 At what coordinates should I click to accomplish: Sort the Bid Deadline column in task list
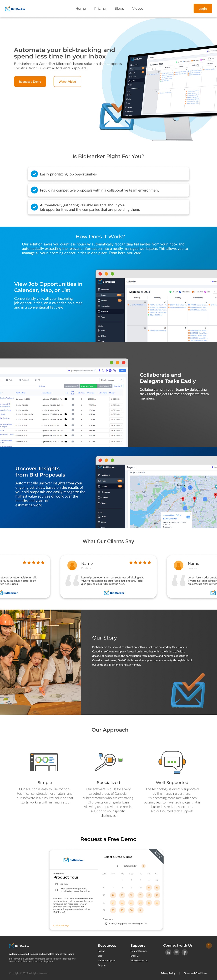(x=21, y=393)
